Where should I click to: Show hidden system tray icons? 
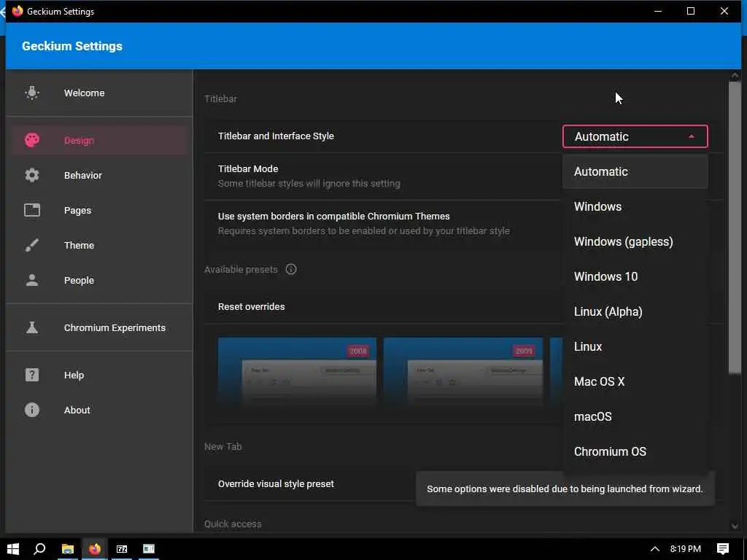(655, 549)
